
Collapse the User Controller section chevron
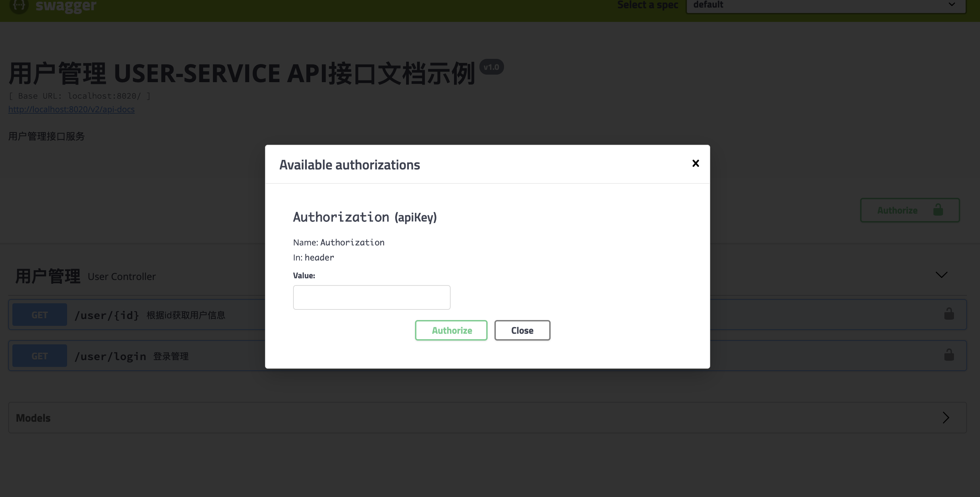(942, 275)
